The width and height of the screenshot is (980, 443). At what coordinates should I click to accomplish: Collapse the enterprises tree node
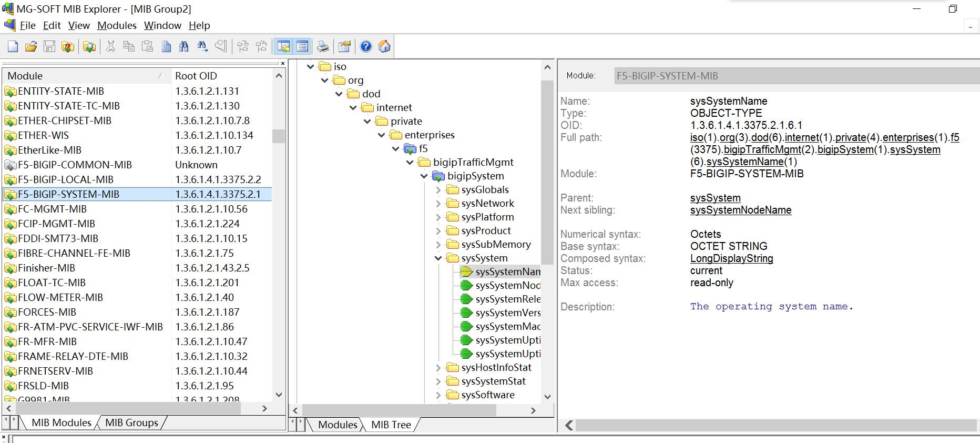[x=381, y=135]
